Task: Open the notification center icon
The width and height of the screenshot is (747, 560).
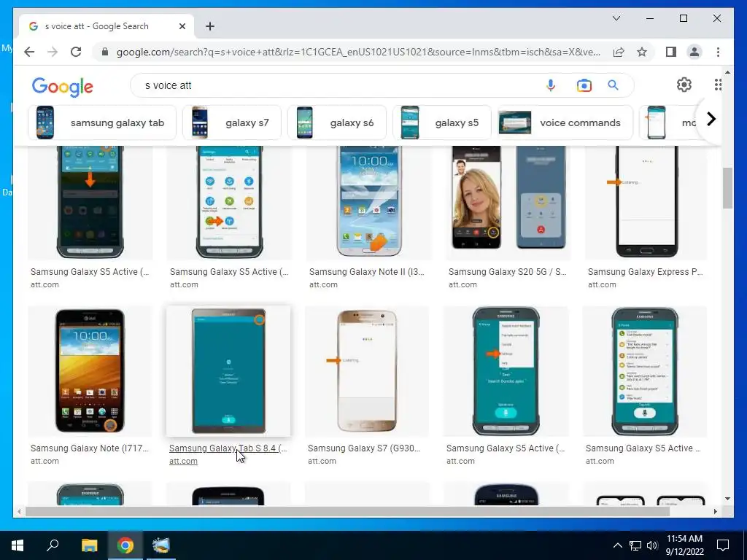Action: click(x=723, y=545)
